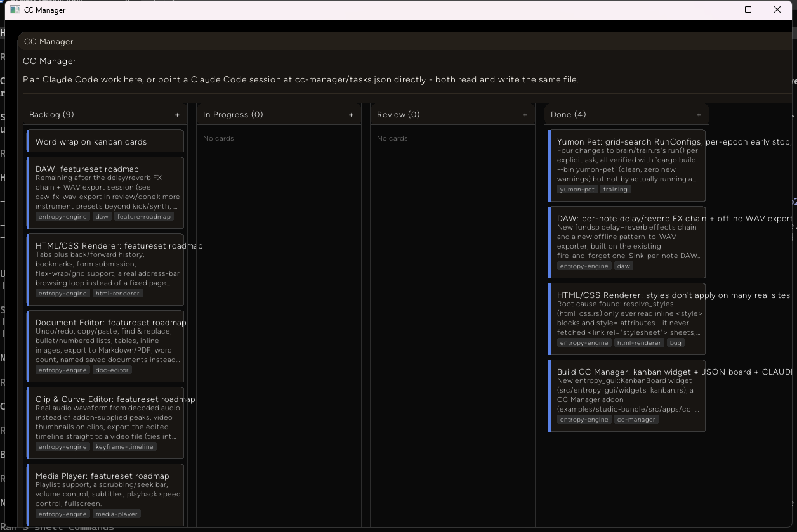Click entropy-engine tag on Document Editor card
Image resolution: width=797 pixels, height=532 pixels.
point(63,370)
